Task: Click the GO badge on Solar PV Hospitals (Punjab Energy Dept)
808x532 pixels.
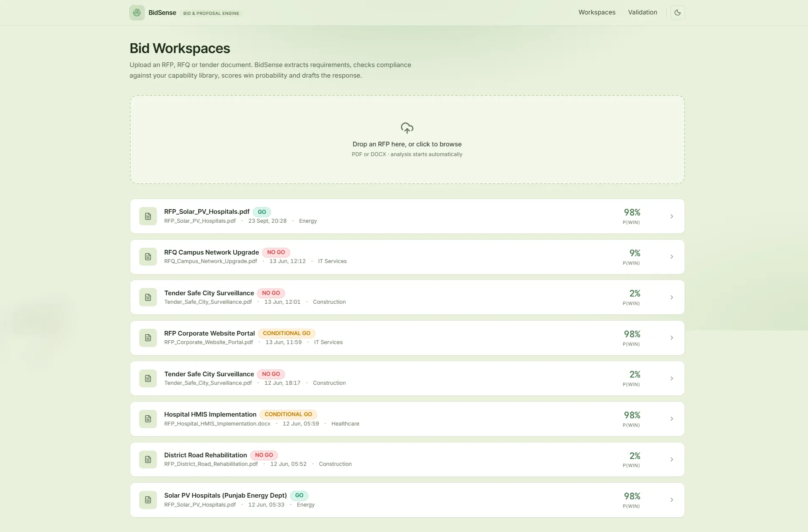Action: tap(299, 496)
